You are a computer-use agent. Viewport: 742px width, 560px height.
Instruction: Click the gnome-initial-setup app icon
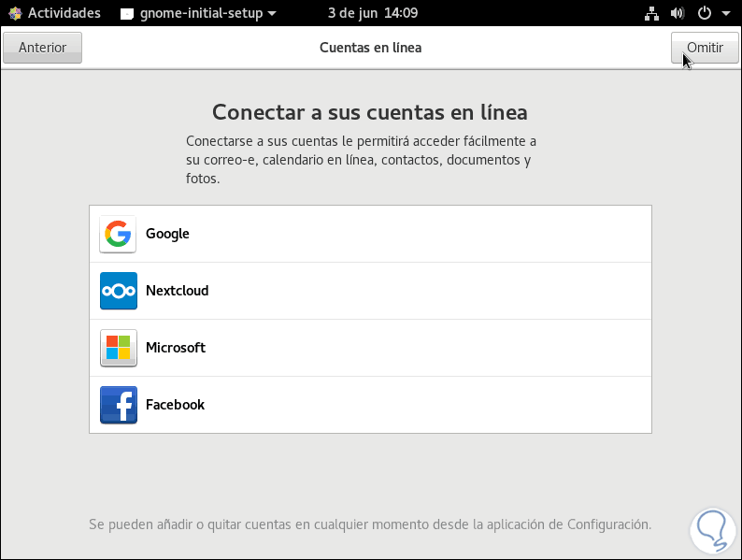(130, 13)
